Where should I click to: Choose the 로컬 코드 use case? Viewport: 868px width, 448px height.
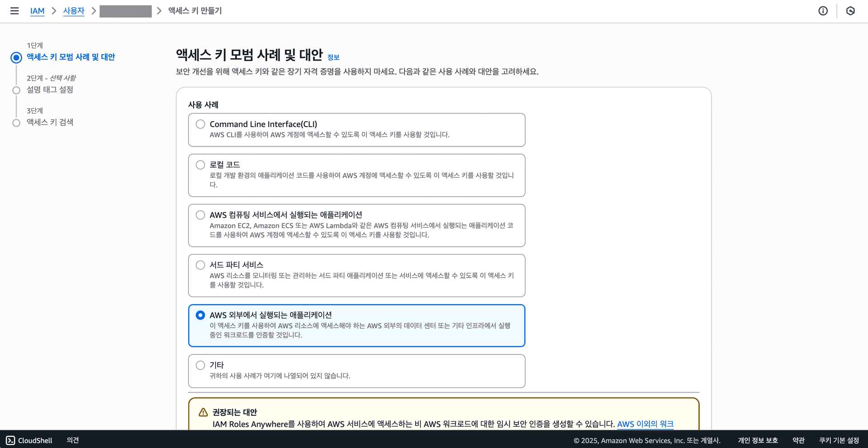pyautogui.click(x=200, y=165)
